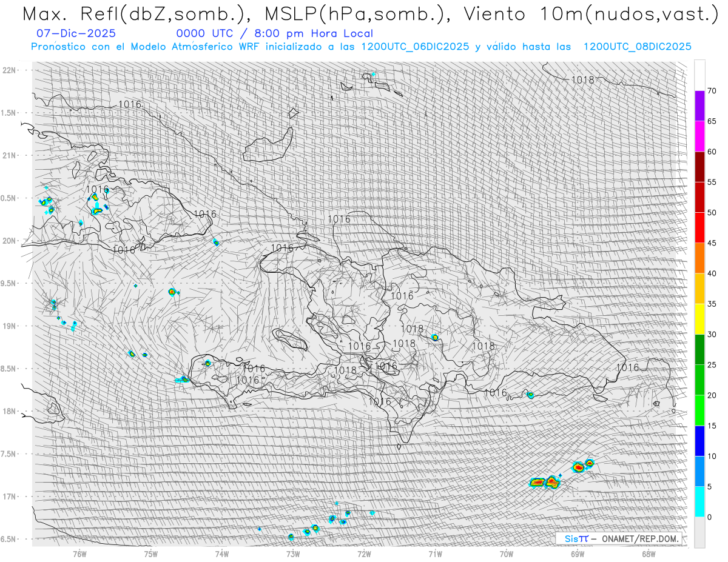Image resolution: width=728 pixels, height=562 pixels.
Task: Click legend value 10 on the color scale
Action: 712,456
